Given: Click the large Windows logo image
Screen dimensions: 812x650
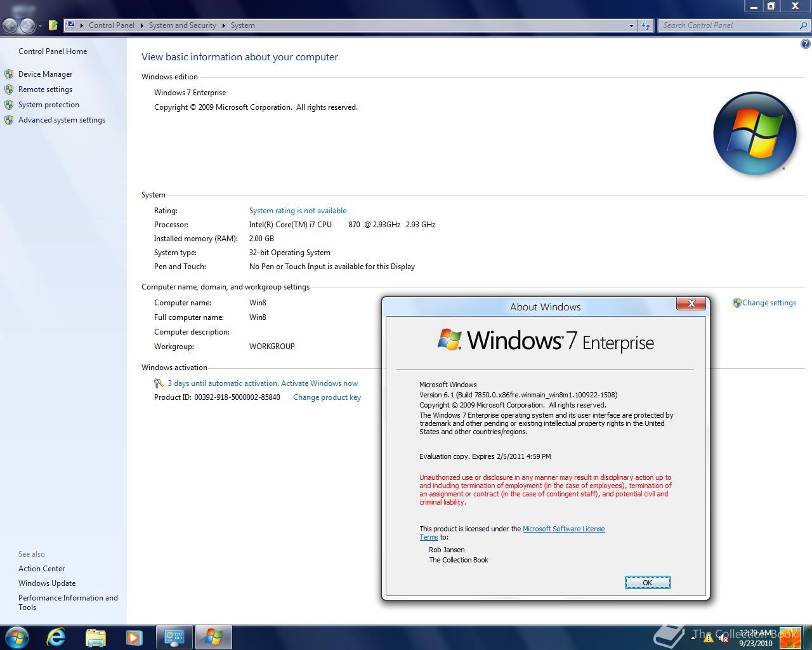Looking at the screenshot, I should (x=754, y=133).
